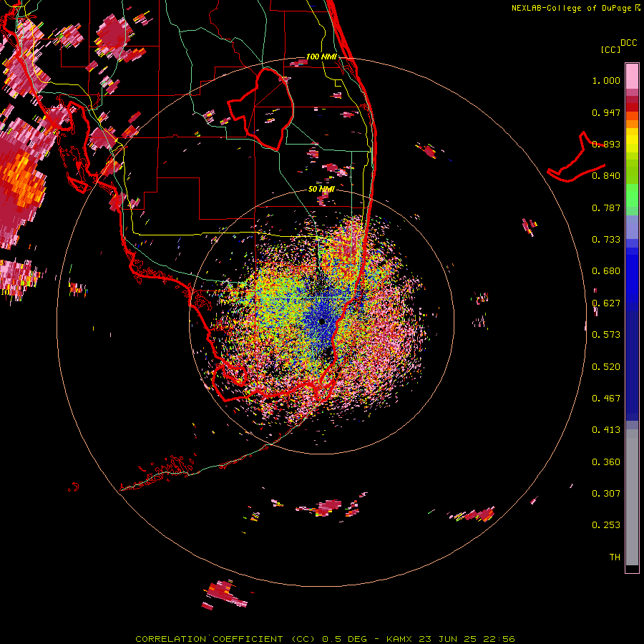This screenshot has height=644, width=644.
Task: Click the 0.307 scale value
Action: point(606,494)
